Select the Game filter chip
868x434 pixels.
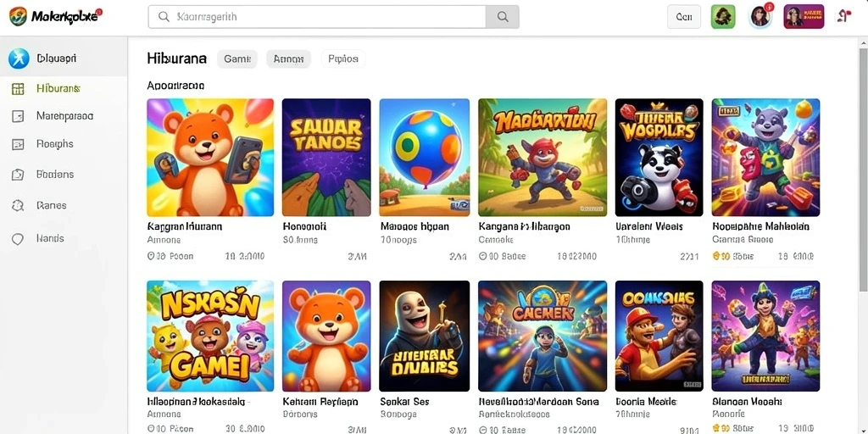[x=237, y=58]
